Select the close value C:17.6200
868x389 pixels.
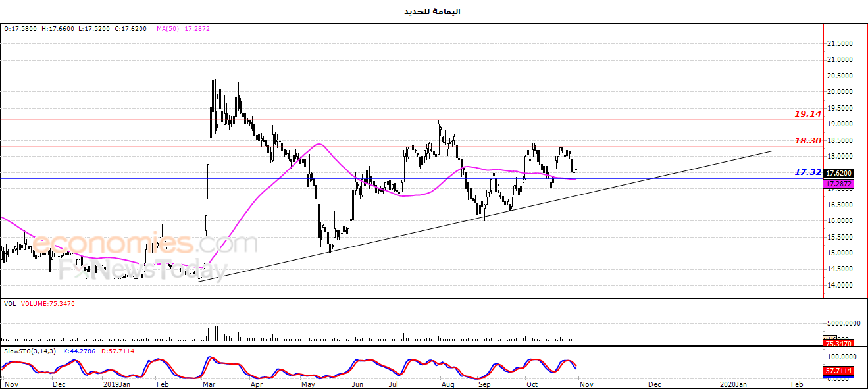[130, 29]
